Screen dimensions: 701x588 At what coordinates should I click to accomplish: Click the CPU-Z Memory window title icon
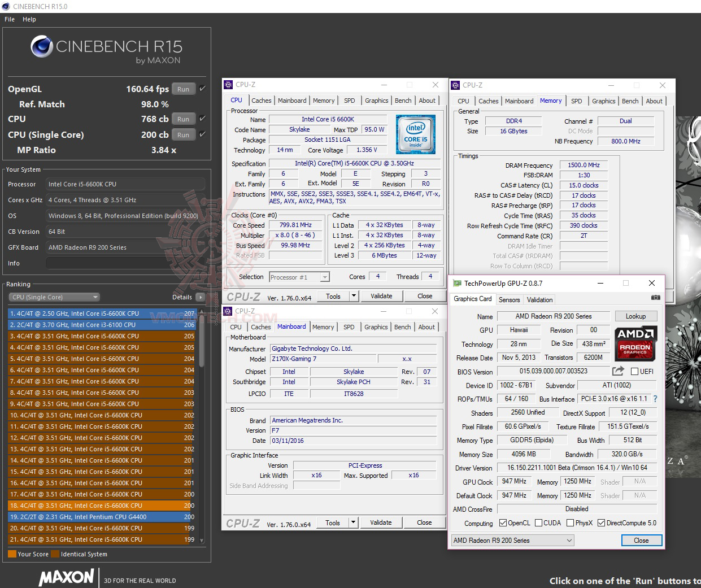point(455,85)
